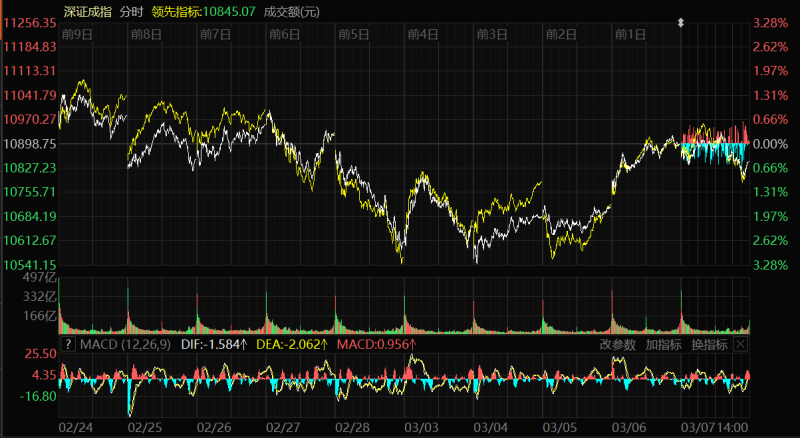Click the 03/05 date label
This screenshot has height=438, width=800.
560,427
